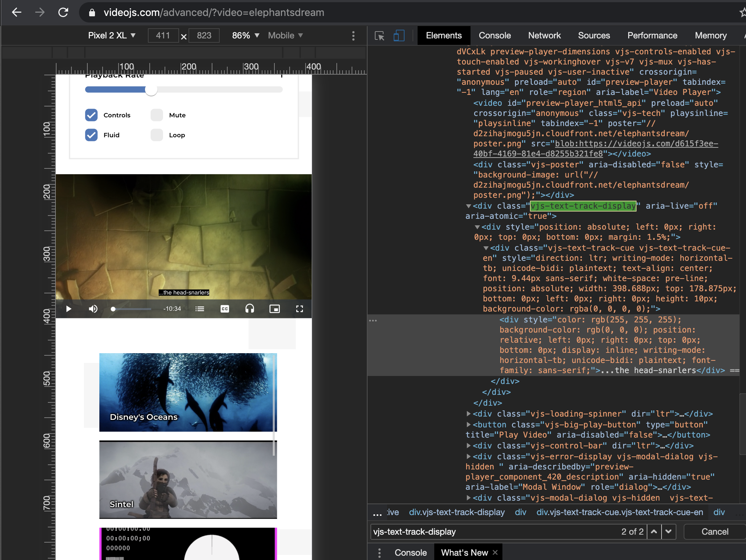Click Cancel in the search bar
Viewport: 746px width, 560px height.
[x=714, y=531]
